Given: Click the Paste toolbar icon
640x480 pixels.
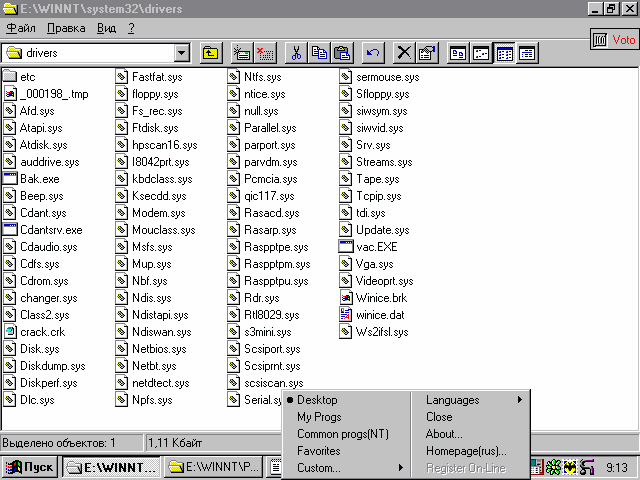Looking at the screenshot, I should click(342, 53).
